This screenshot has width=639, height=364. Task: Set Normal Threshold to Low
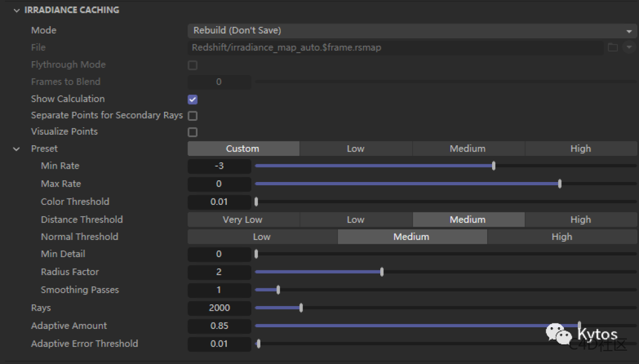(261, 236)
